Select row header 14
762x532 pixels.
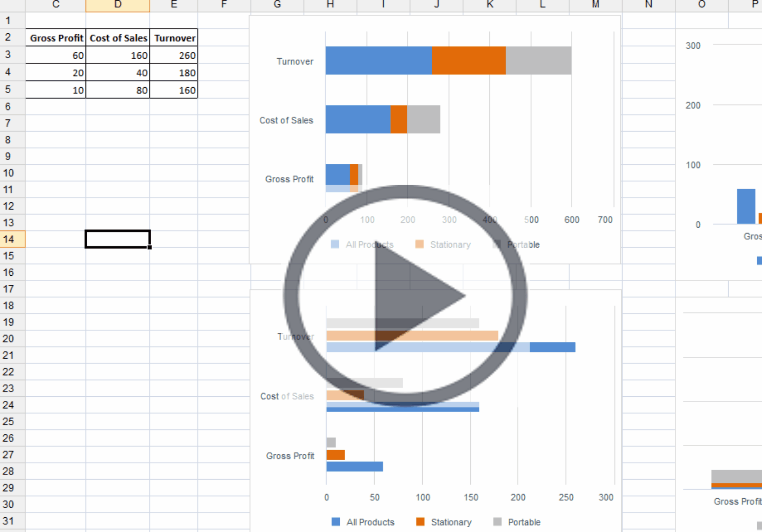[x=12, y=239]
